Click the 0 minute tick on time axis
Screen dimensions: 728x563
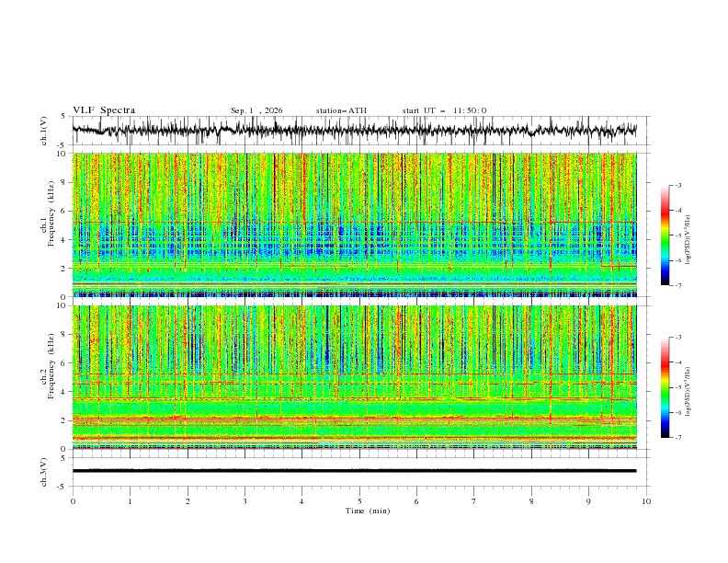point(73,501)
